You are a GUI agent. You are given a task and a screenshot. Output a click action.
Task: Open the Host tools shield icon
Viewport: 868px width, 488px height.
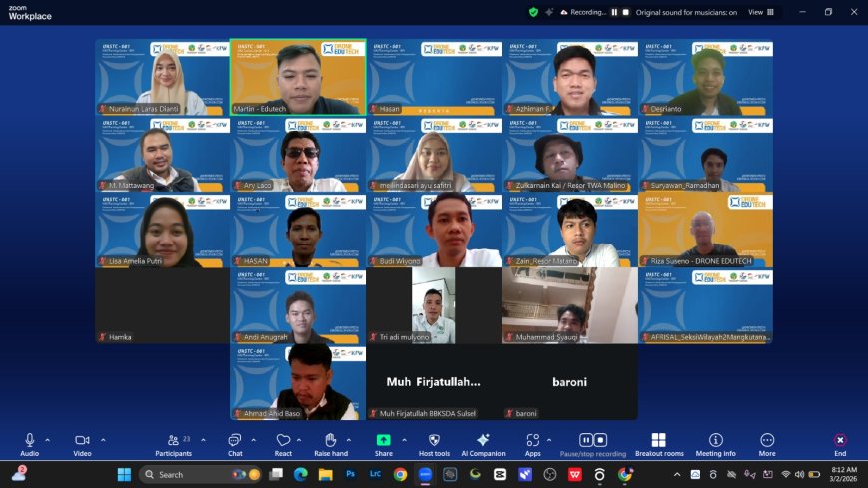click(433, 441)
